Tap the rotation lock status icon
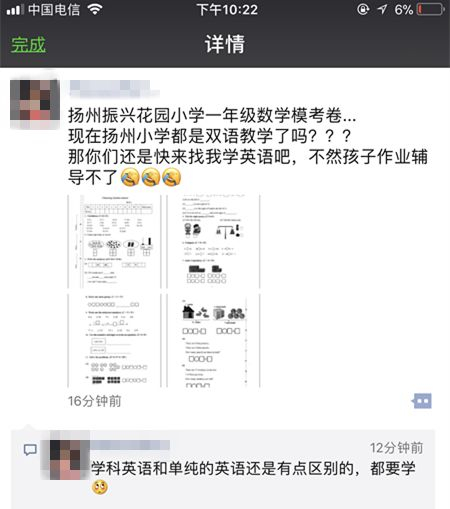Image resolution: width=450 pixels, height=509 pixels. (x=363, y=9)
